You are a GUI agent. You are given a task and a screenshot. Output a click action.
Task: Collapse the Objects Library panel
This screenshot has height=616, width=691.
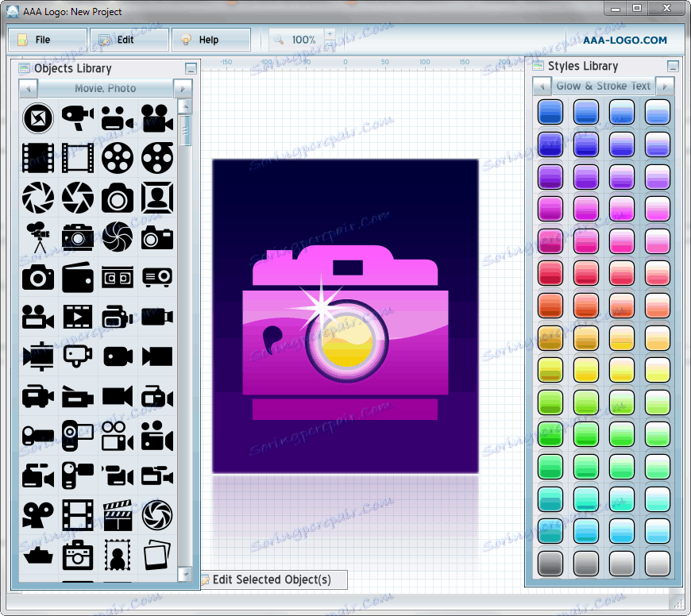pyautogui.click(x=191, y=69)
